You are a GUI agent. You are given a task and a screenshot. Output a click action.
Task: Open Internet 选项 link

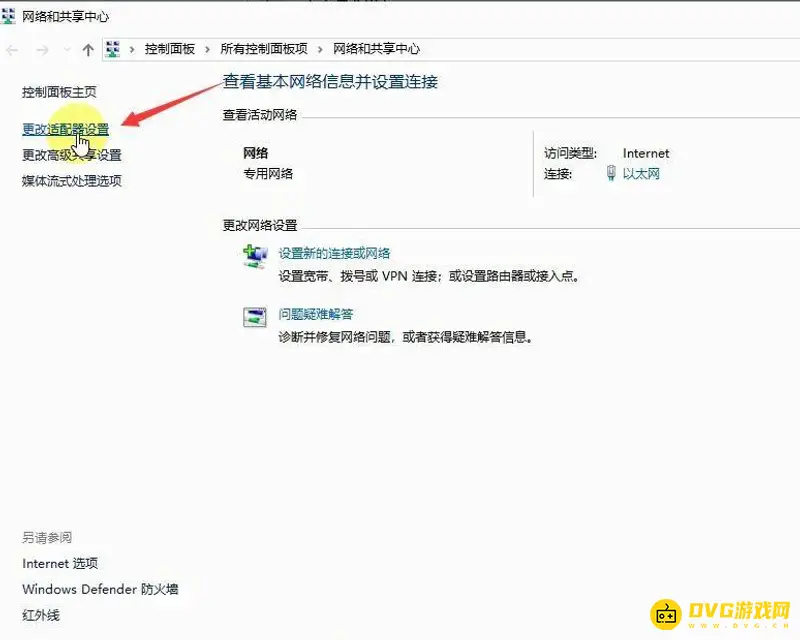coord(60,563)
